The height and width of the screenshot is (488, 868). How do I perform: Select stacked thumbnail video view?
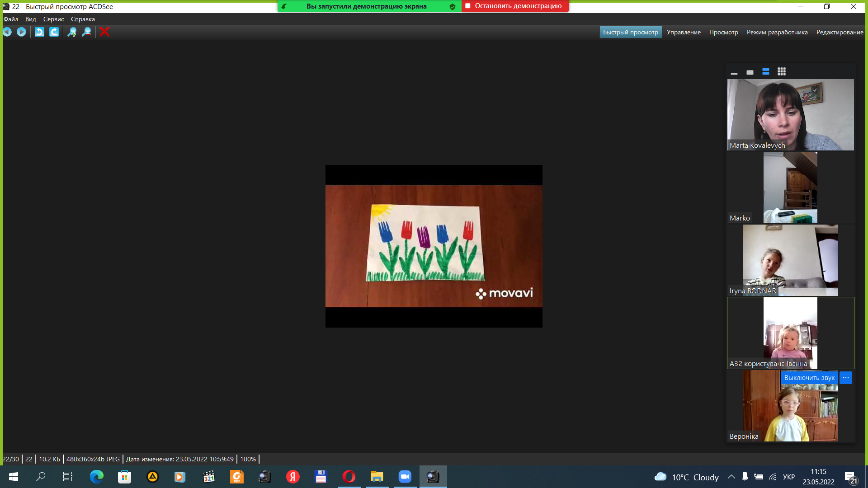pyautogui.click(x=766, y=71)
